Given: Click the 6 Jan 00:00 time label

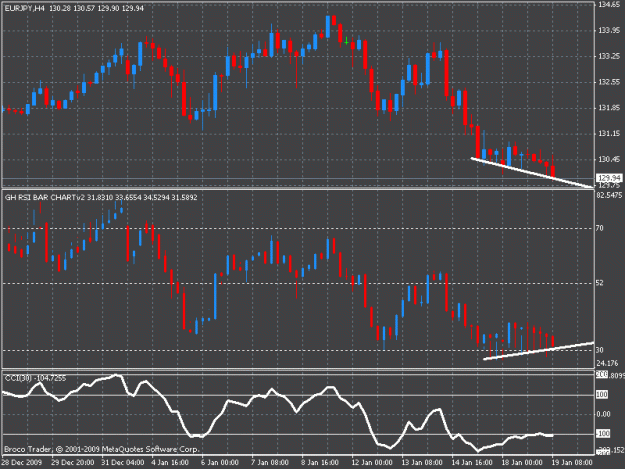Looking at the screenshot, I should (220, 462).
